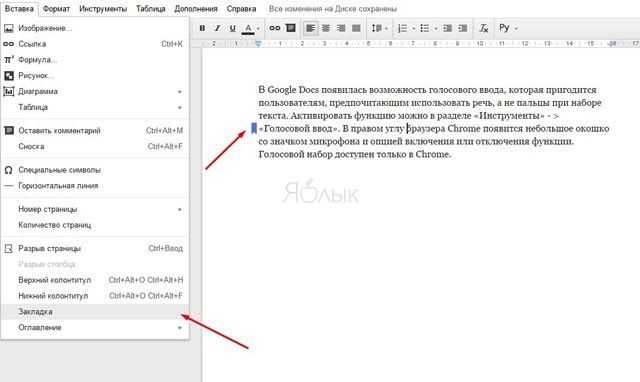This screenshot has height=382, width=640.
Task: Clear text formatting with Tx icon
Action: tap(484, 28)
